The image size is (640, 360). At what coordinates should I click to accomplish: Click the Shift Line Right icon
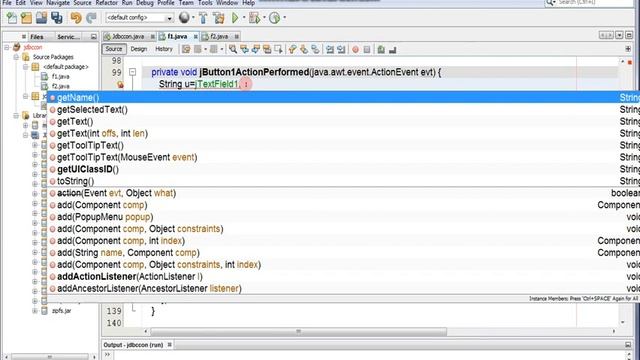341,49
